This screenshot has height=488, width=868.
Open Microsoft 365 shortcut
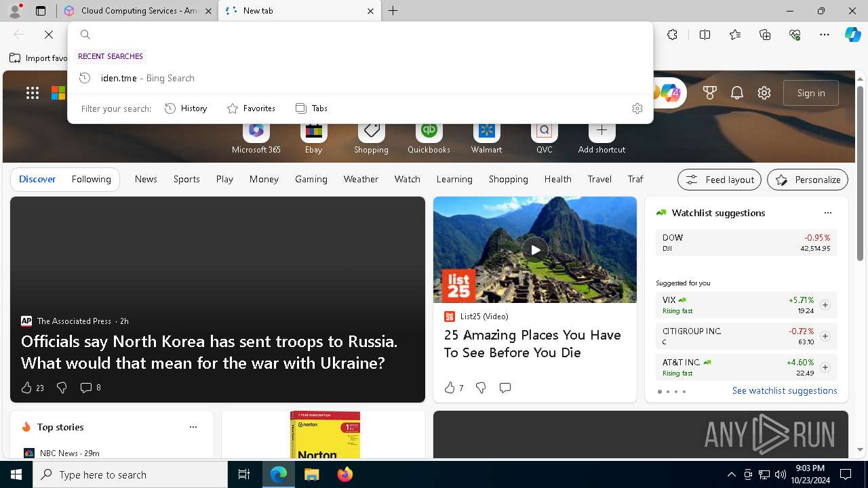point(256,138)
